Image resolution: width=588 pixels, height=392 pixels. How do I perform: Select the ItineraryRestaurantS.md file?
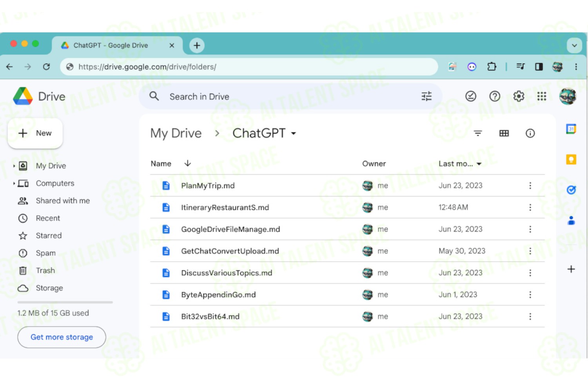(x=347, y=207)
